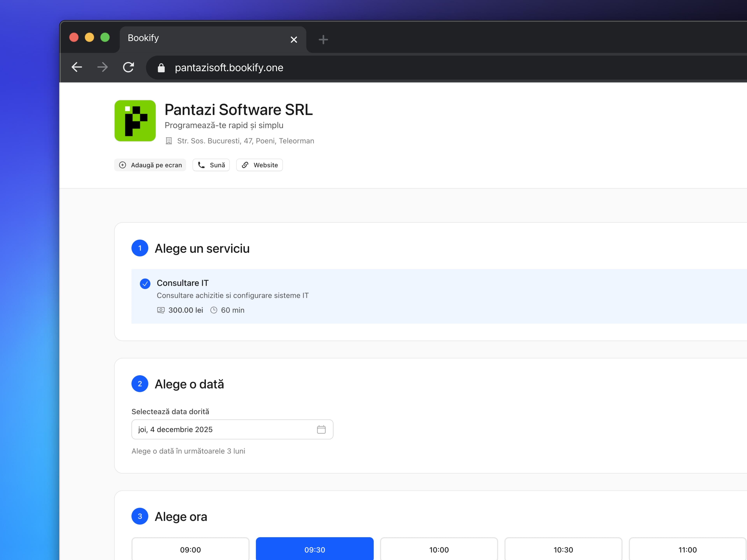
Task: Toggle the Consultare IT checkmark
Action: pyautogui.click(x=145, y=283)
